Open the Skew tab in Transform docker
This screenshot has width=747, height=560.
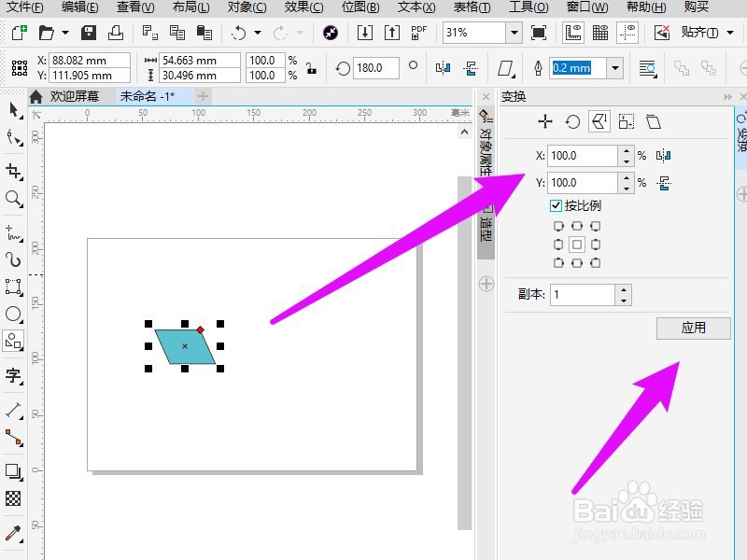click(x=654, y=122)
